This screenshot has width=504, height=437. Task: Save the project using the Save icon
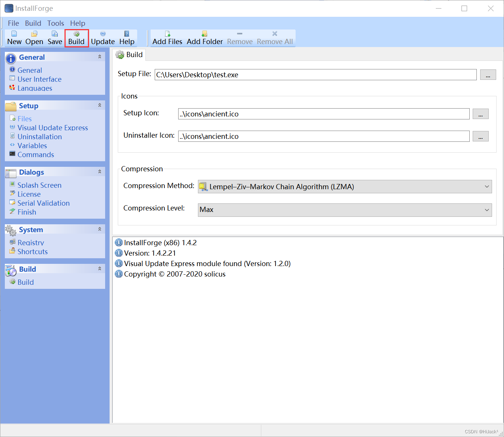(x=54, y=38)
